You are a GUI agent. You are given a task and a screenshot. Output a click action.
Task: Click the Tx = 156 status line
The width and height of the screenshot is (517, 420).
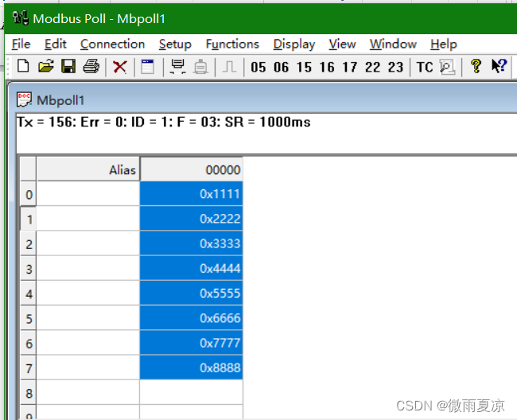pyautogui.click(x=164, y=122)
